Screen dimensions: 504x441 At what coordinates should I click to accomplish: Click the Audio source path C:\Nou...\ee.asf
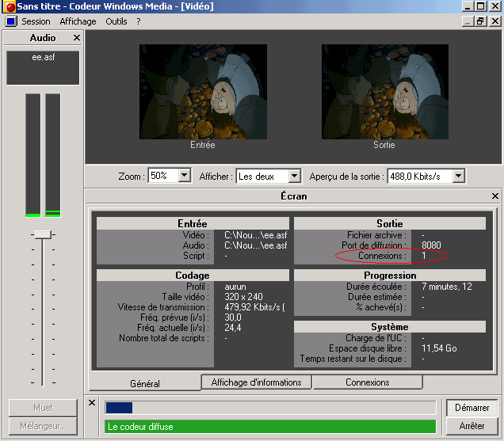[255, 245]
